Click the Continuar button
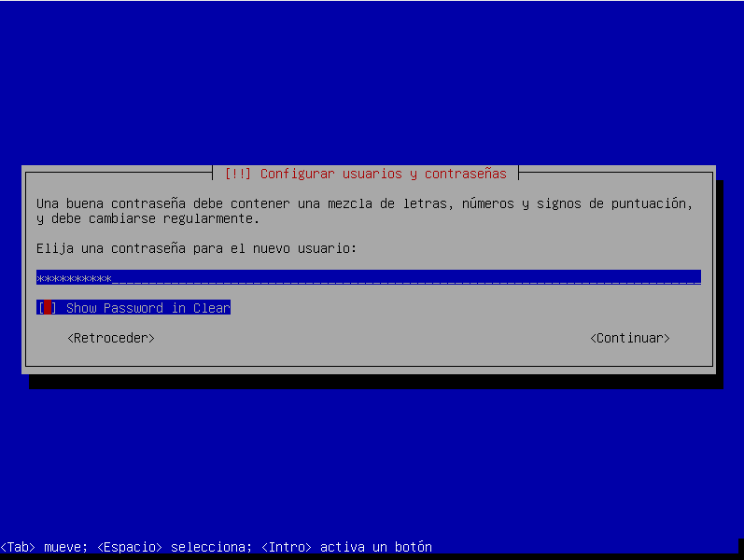This screenshot has width=744, height=560. point(629,338)
